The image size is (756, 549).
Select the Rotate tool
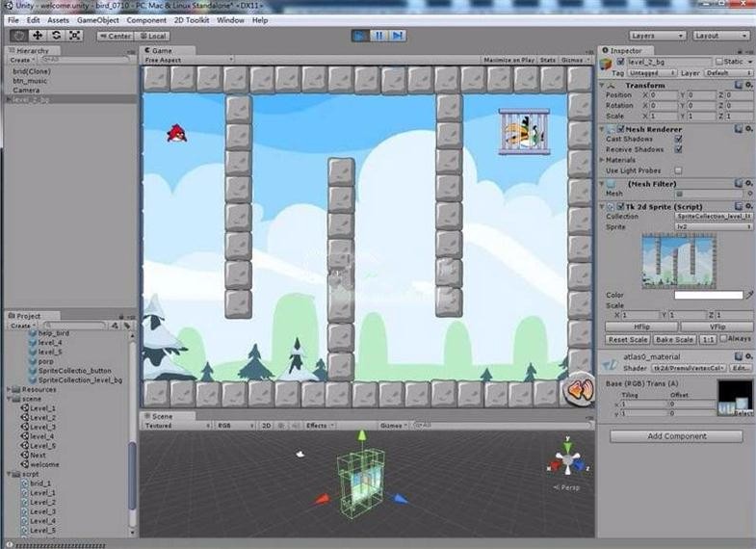coord(57,36)
